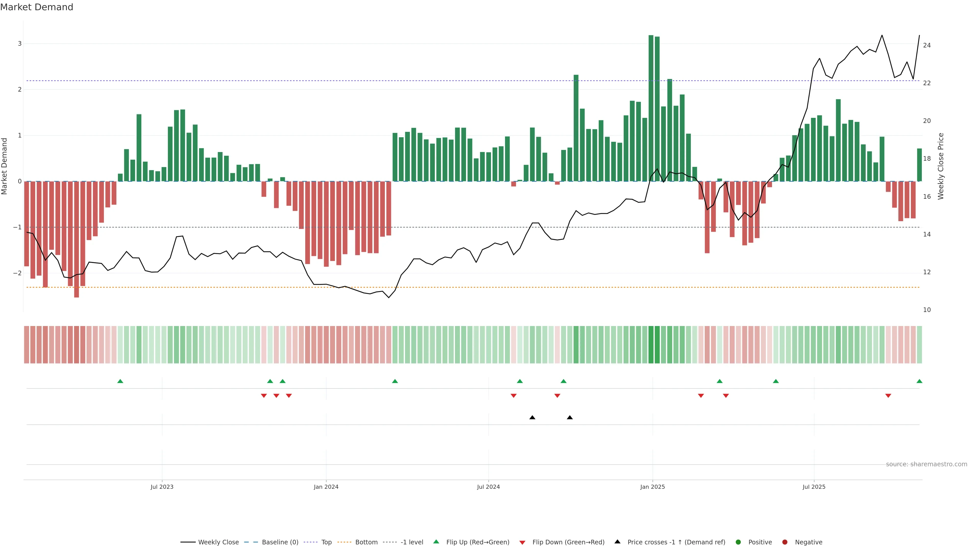Click the leftmost green Flip Up triangle marker
The image size is (980, 551).
click(120, 381)
